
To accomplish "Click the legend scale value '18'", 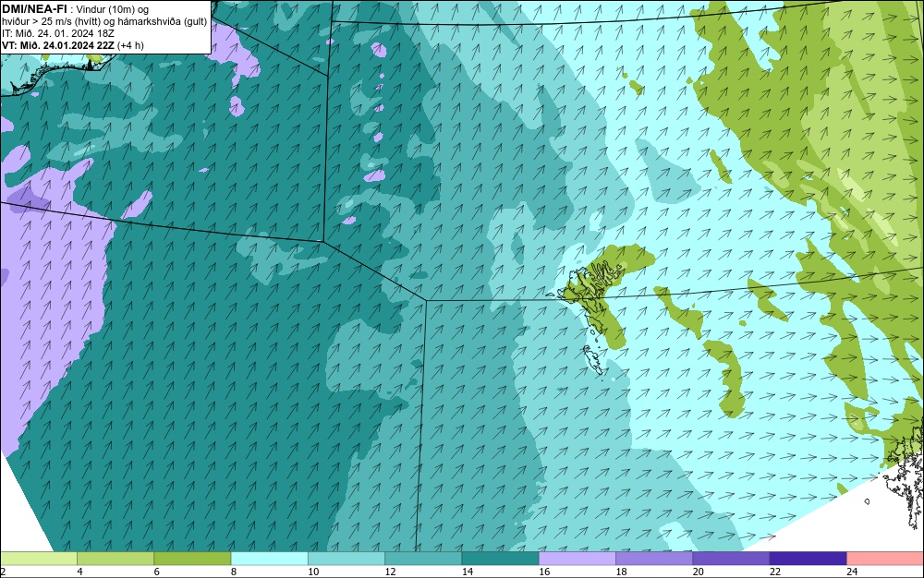I will 621,572.
